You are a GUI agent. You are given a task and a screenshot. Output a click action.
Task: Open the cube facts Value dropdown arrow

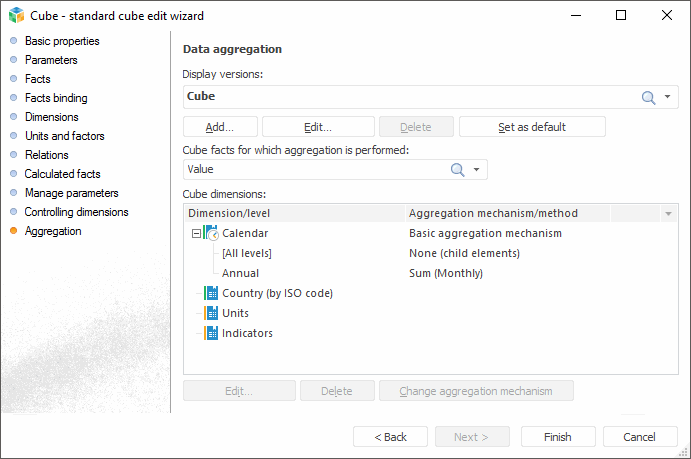(477, 170)
